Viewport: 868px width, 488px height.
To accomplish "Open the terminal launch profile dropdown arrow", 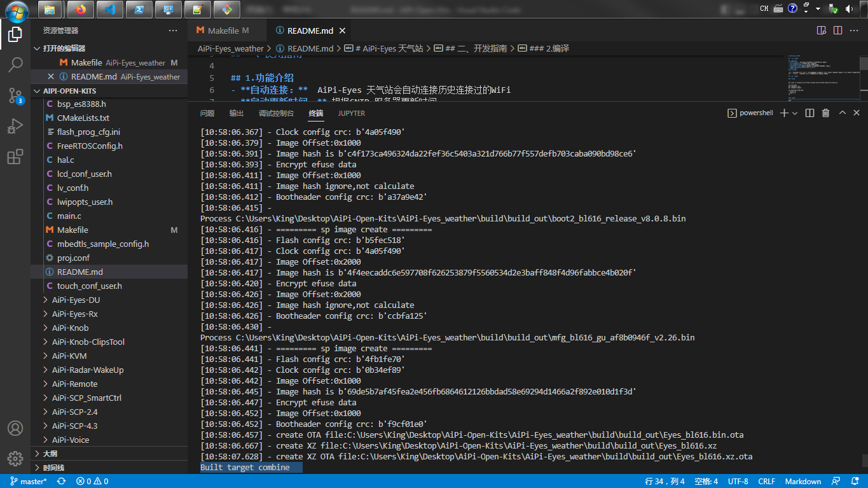I will click(795, 113).
